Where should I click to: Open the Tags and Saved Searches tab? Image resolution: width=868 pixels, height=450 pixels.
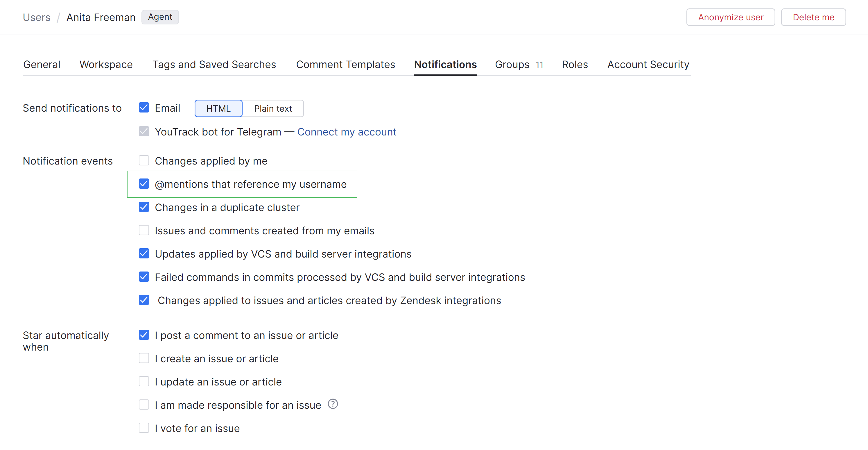click(x=214, y=64)
